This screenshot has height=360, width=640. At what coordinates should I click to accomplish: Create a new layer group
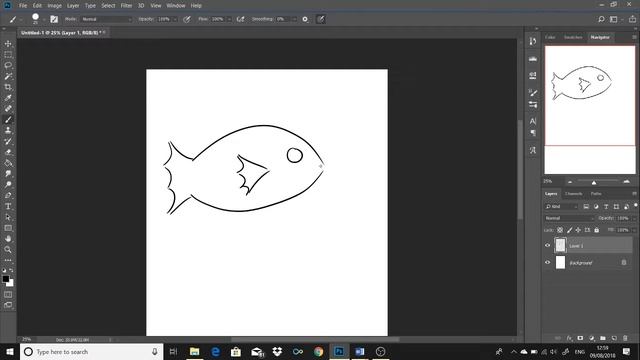(x=603, y=338)
